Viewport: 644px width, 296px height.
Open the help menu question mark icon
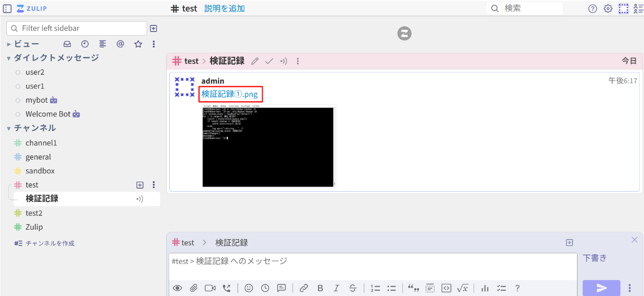click(593, 8)
